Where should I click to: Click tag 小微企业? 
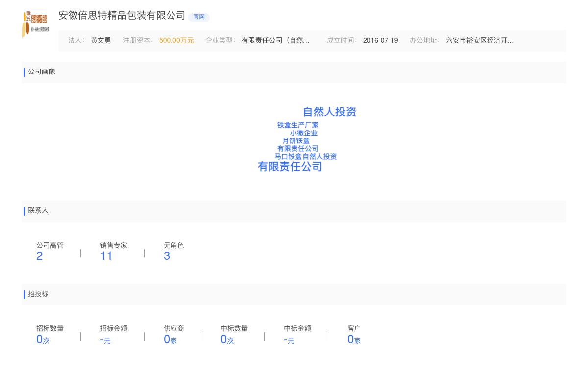[x=303, y=133]
